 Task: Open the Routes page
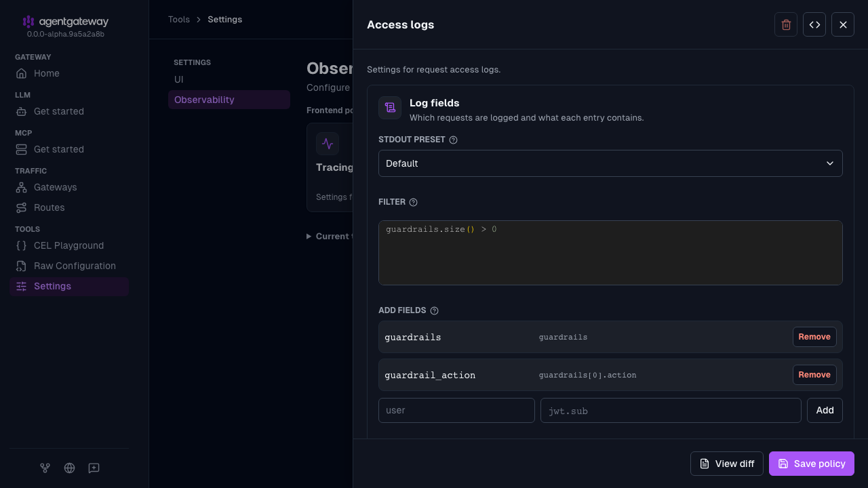[69, 207]
